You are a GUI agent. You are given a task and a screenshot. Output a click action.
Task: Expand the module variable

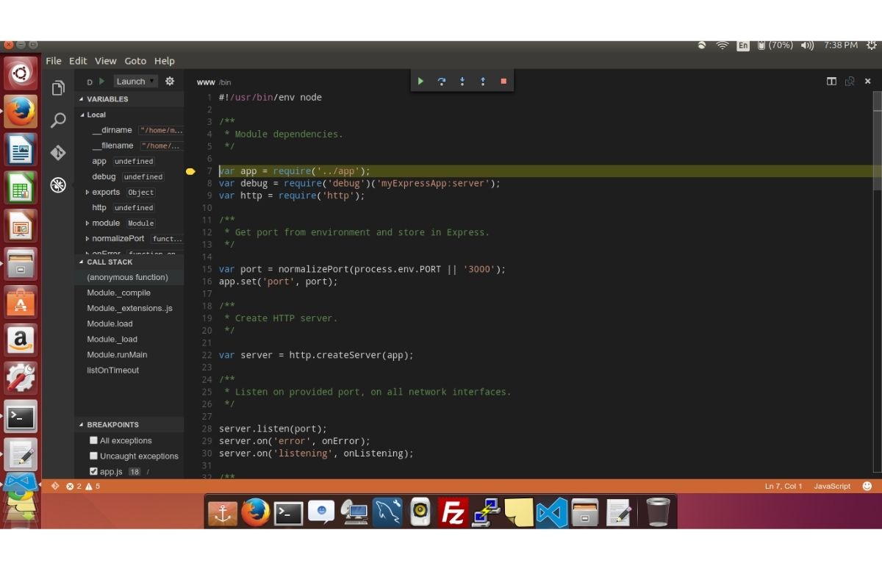pyautogui.click(x=87, y=223)
